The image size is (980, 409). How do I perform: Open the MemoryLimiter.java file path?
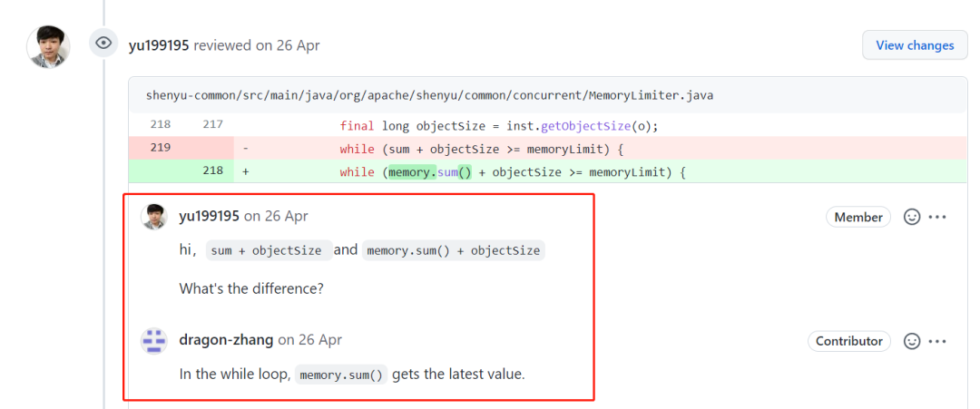(x=429, y=95)
